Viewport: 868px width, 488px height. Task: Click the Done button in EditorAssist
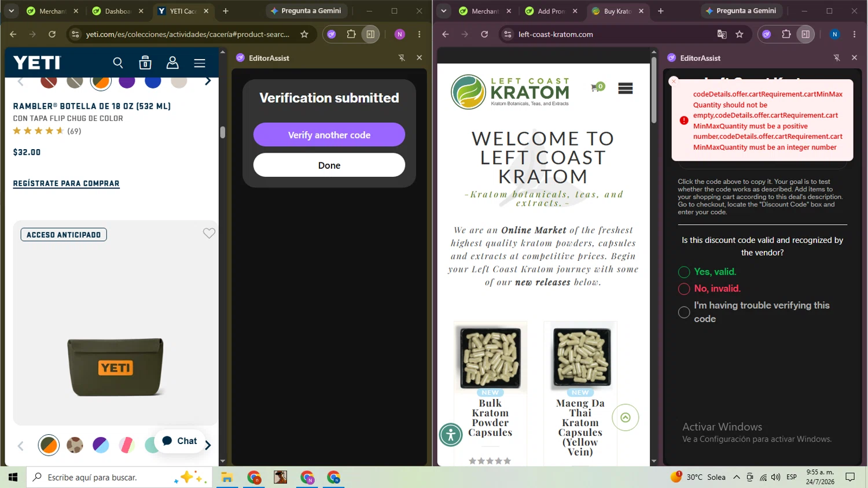[329, 165]
